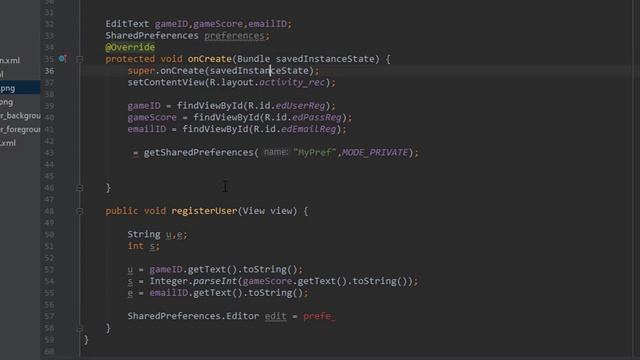Click fold end marker at line 58

80,328
